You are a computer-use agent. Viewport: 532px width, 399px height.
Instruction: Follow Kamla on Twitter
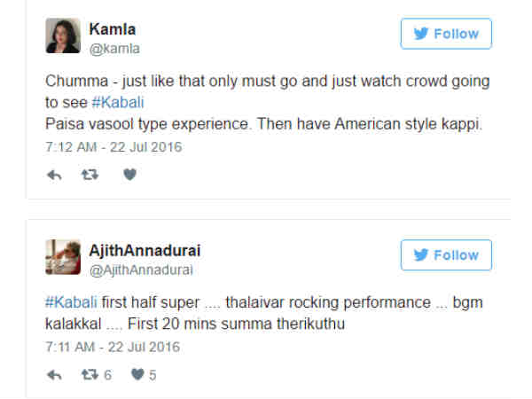[x=446, y=34]
